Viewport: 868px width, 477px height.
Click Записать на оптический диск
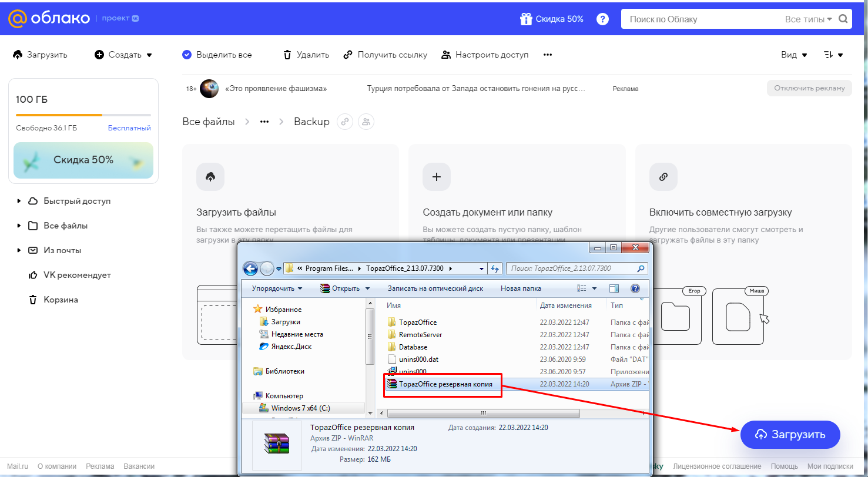435,288
